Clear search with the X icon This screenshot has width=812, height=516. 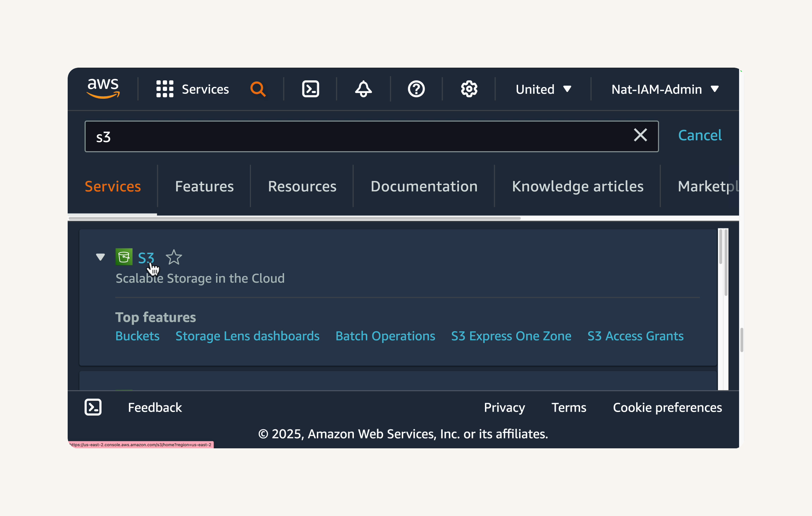tap(640, 135)
